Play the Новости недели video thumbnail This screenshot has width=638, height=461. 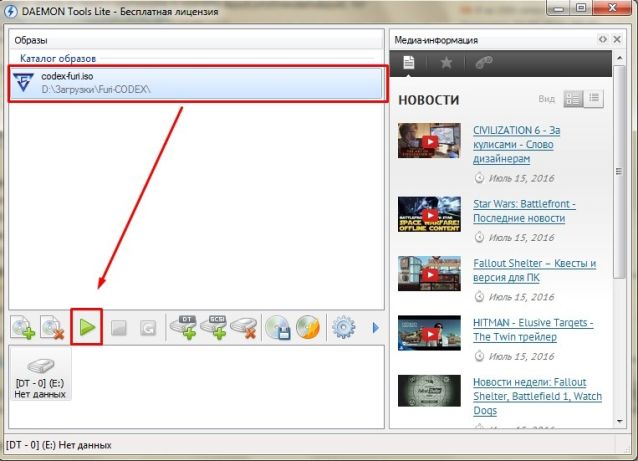(x=429, y=391)
